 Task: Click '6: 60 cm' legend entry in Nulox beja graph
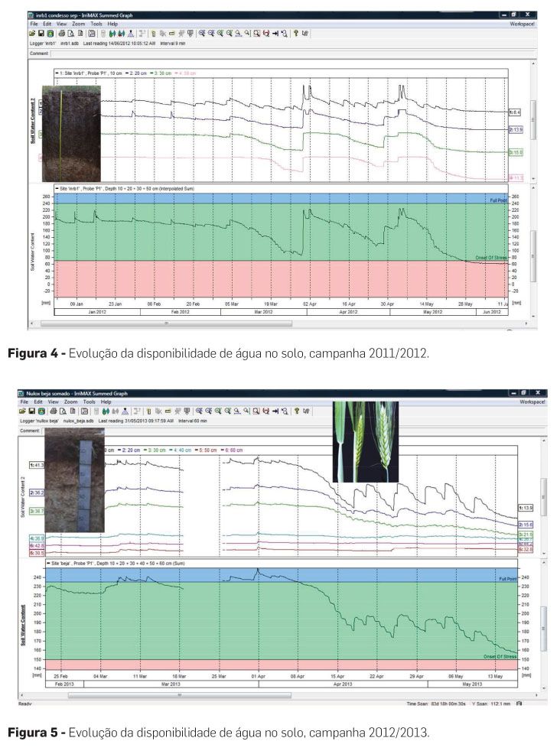tap(232, 450)
